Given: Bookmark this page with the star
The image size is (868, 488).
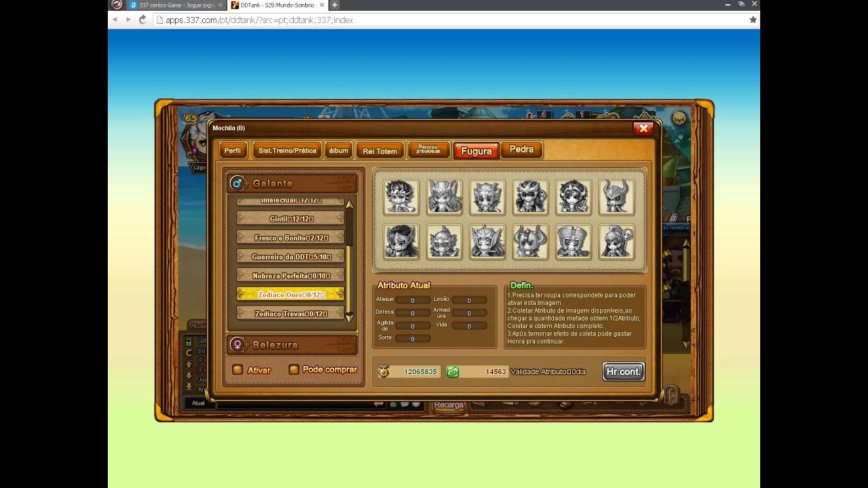Looking at the screenshot, I should pyautogui.click(x=753, y=20).
